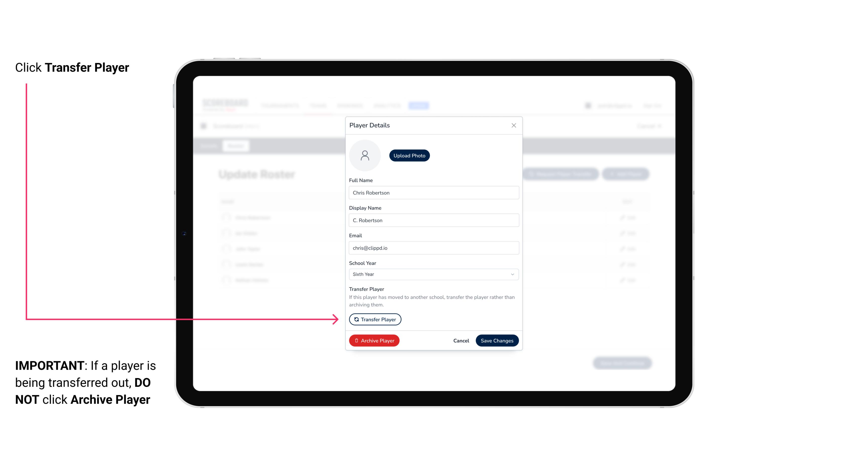Click the Transfer Player action button

375,319
